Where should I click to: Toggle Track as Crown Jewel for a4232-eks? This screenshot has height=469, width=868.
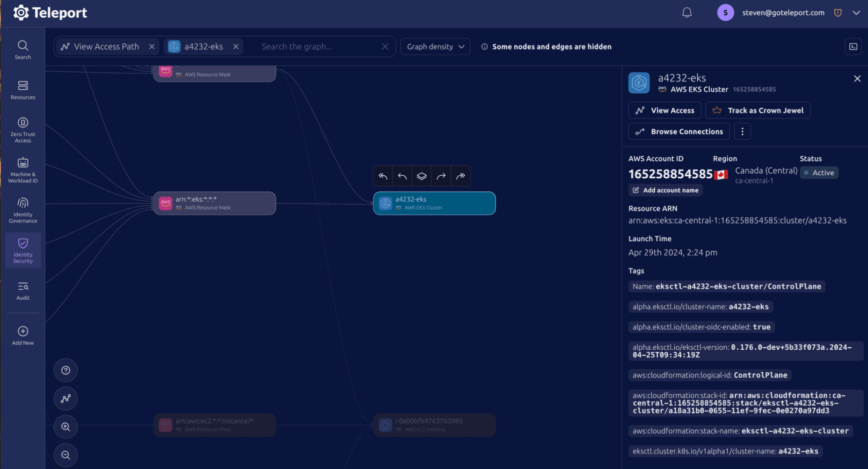(x=757, y=110)
